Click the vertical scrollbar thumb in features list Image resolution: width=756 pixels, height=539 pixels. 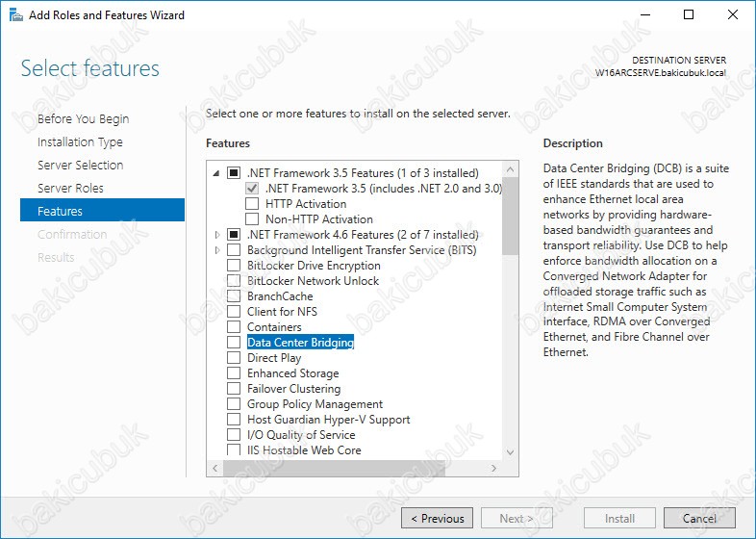click(510, 217)
